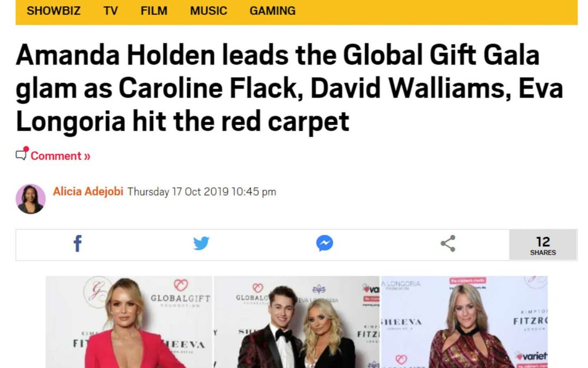Open the red dress photo

(129, 322)
